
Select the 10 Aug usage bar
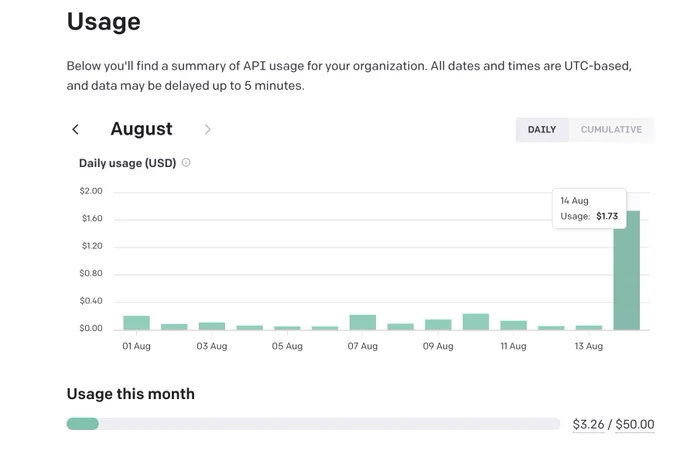pos(476,322)
